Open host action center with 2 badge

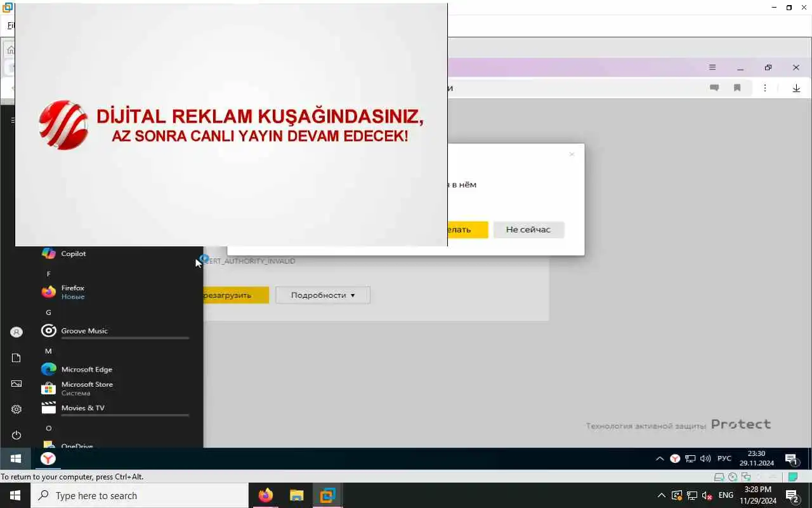point(792,495)
